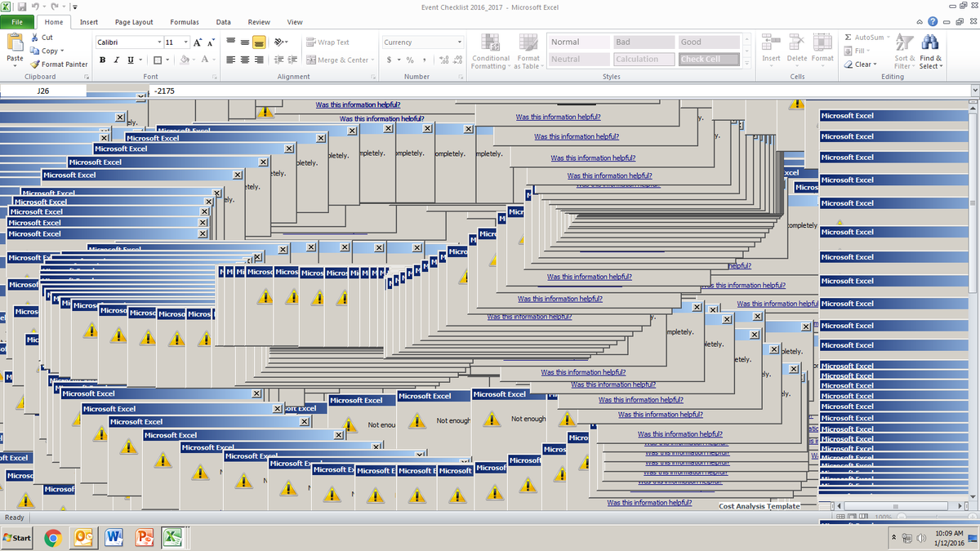Image resolution: width=980 pixels, height=551 pixels.
Task: Click the Increase Font Size icon
Action: coord(199,42)
